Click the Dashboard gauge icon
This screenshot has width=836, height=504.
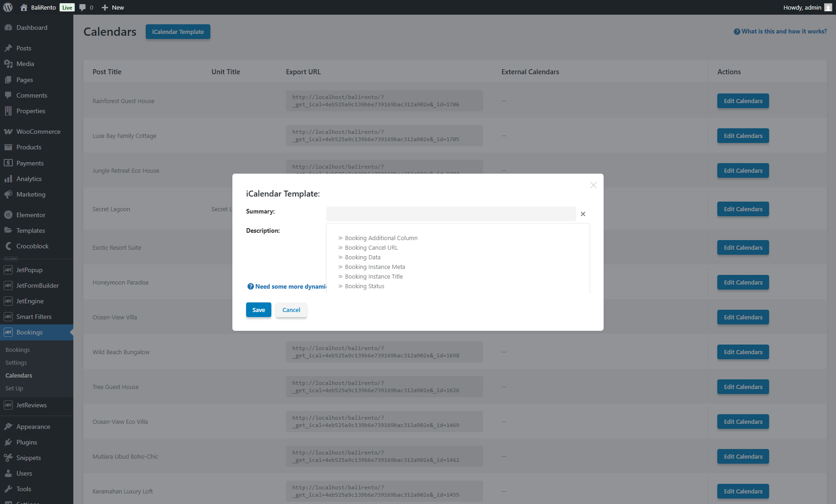8,27
